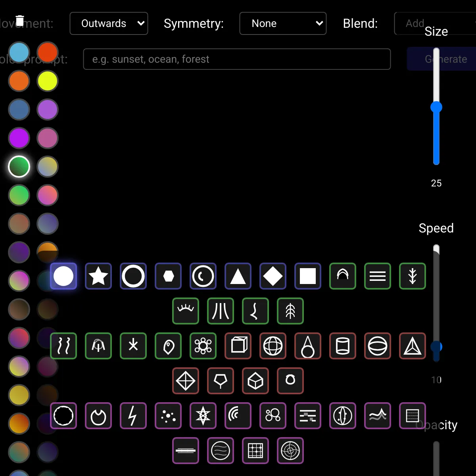Toggle the hollow ring brush
The width and height of the screenshot is (476, 476).
133,276
